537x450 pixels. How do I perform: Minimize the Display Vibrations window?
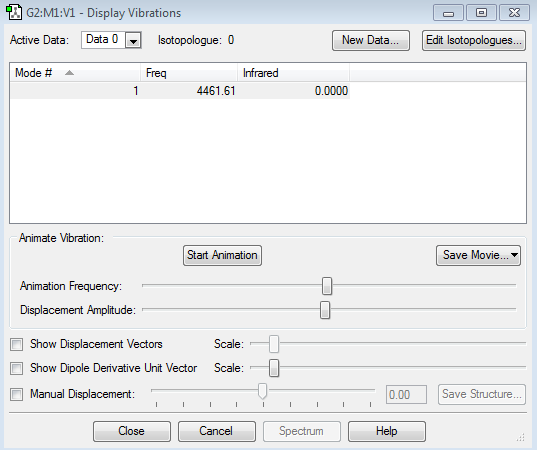tap(448, 13)
